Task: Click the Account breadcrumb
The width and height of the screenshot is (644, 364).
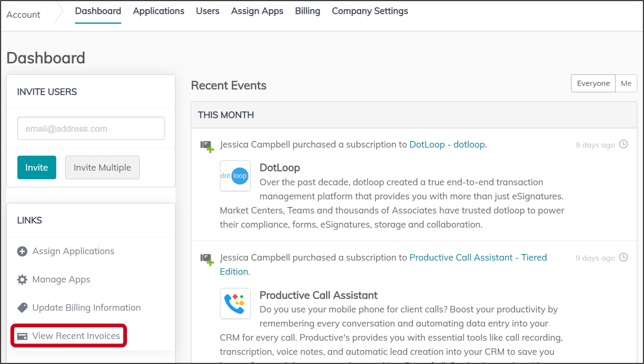Action: [23, 15]
